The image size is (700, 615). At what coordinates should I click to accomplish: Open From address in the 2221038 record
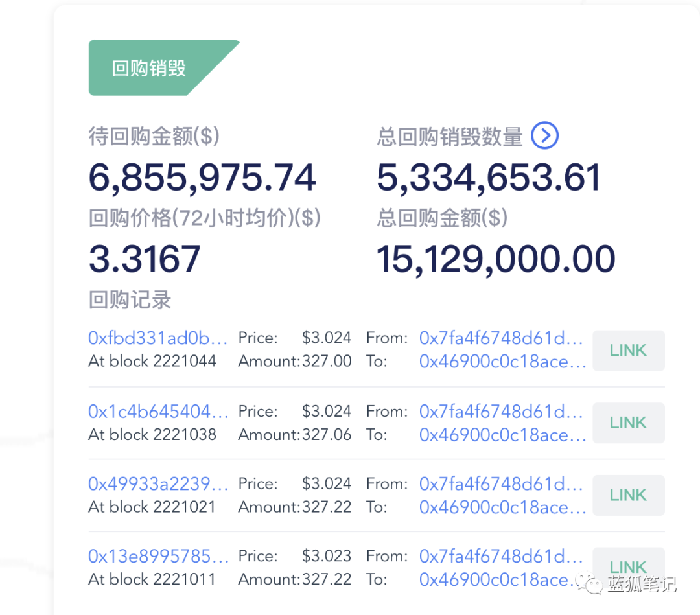click(x=502, y=411)
